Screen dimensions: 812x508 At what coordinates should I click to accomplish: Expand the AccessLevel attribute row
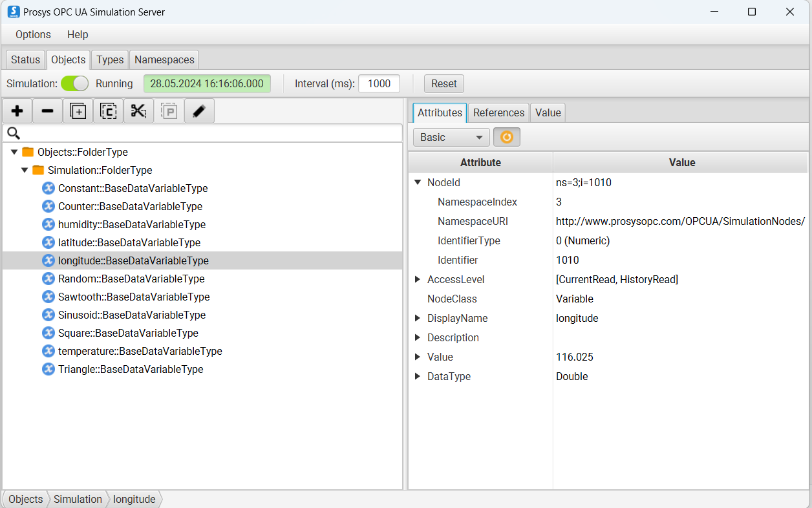tap(418, 279)
